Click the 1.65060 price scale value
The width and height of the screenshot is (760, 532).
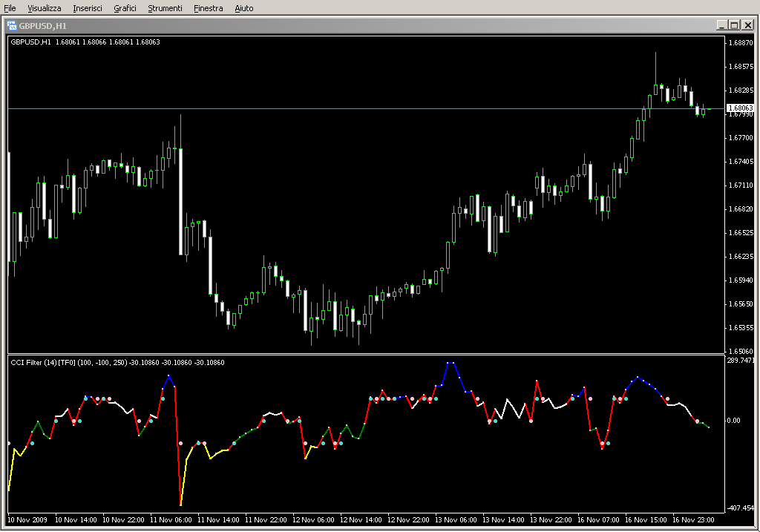click(741, 351)
